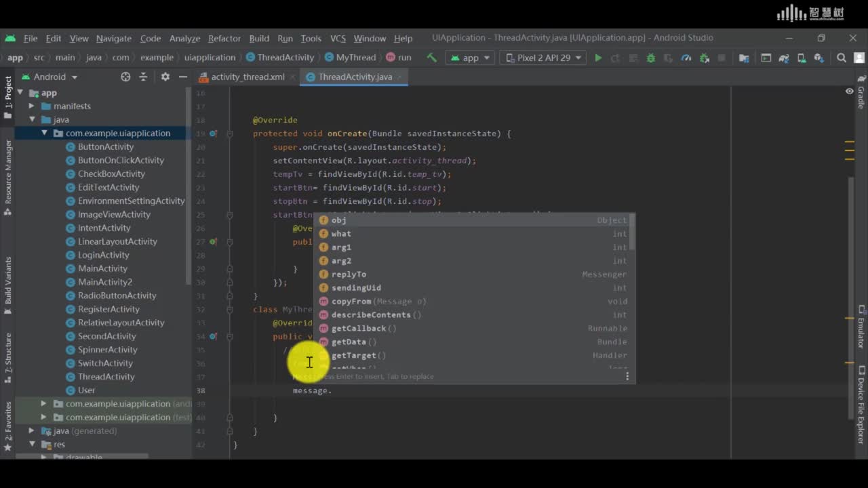Image resolution: width=868 pixels, height=488 pixels.
Task: Open the Navigate menu
Action: pos(113,38)
